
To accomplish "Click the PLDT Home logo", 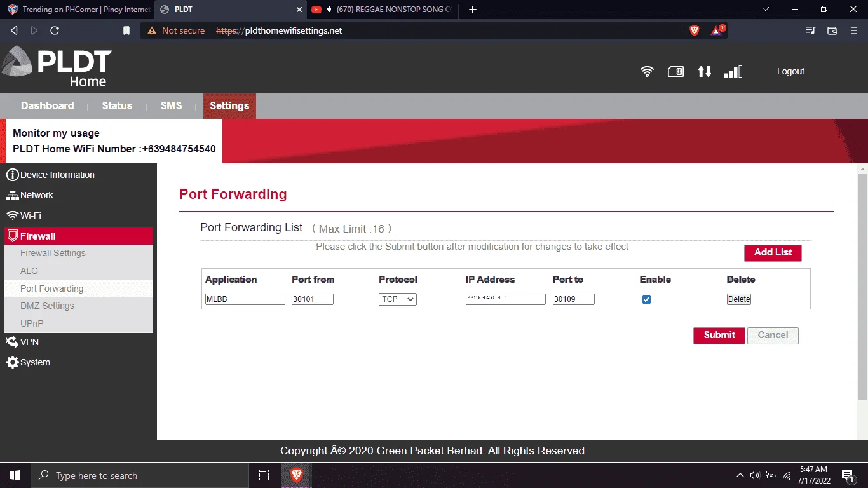I will click(57, 66).
